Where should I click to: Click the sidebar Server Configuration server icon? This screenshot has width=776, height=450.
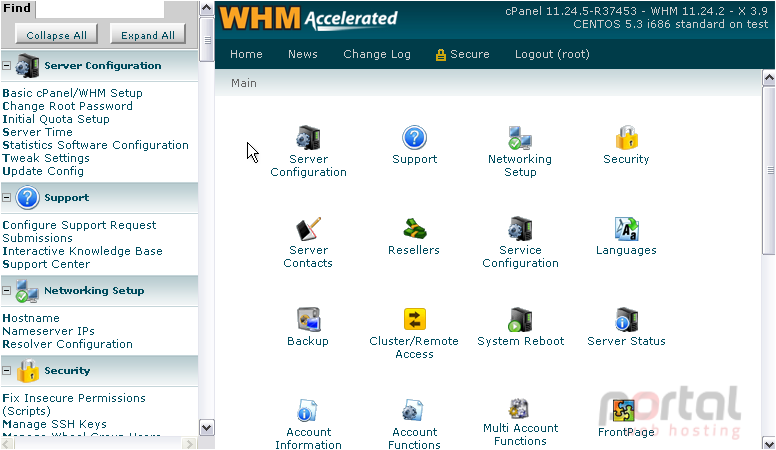tap(27, 66)
